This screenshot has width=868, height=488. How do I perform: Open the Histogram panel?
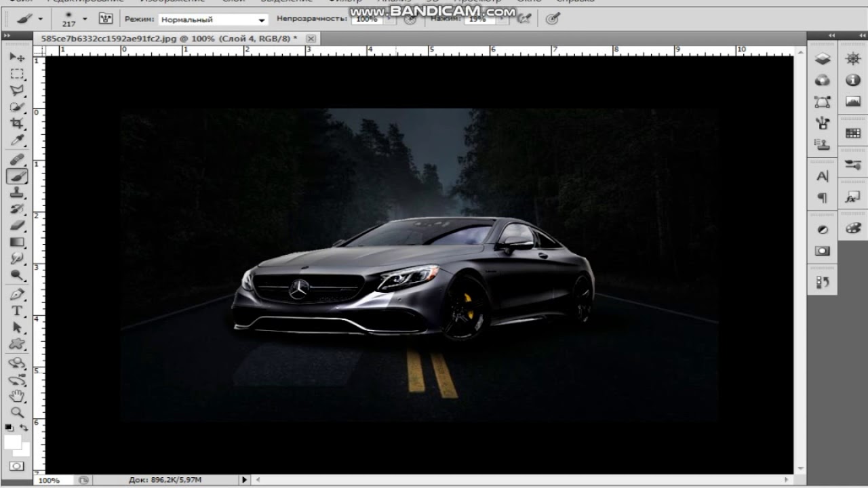(x=853, y=102)
